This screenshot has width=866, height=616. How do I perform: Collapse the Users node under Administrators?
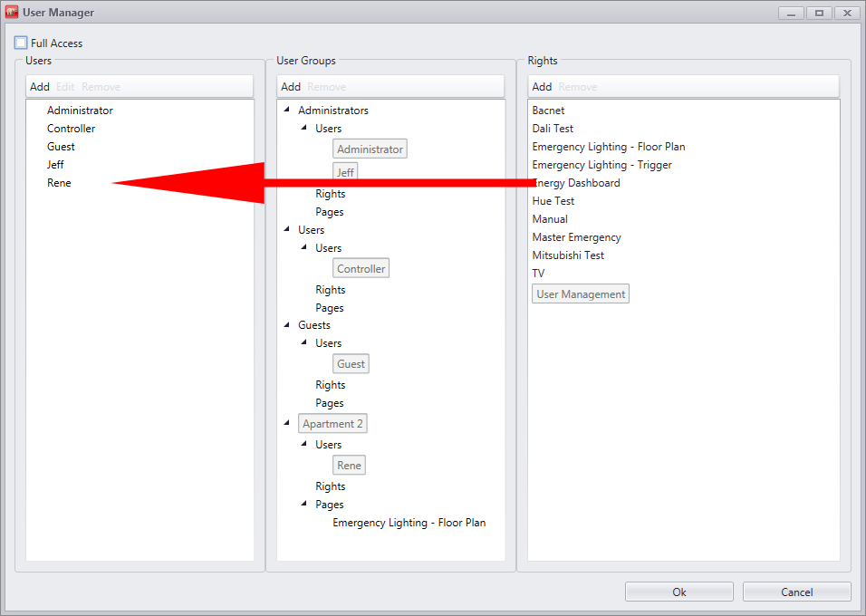click(x=303, y=128)
